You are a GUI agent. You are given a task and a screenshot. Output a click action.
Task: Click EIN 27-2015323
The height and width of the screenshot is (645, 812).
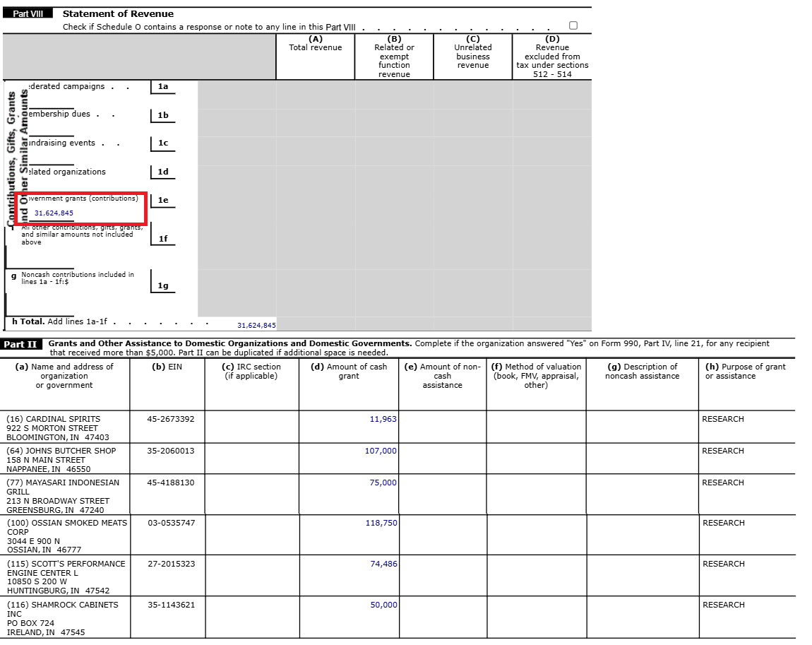tap(172, 564)
